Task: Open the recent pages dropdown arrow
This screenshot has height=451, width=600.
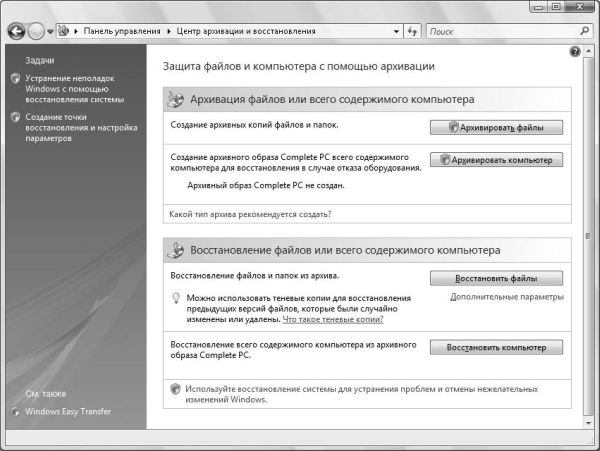Action: [x=50, y=32]
